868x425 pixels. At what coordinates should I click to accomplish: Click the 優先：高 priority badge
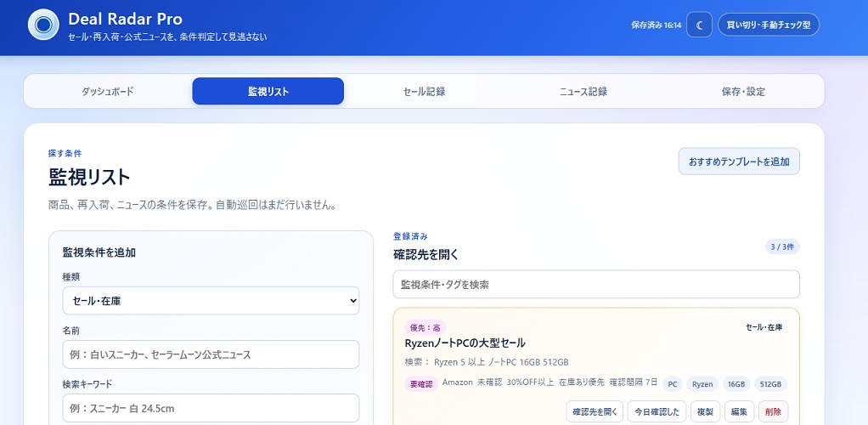426,327
